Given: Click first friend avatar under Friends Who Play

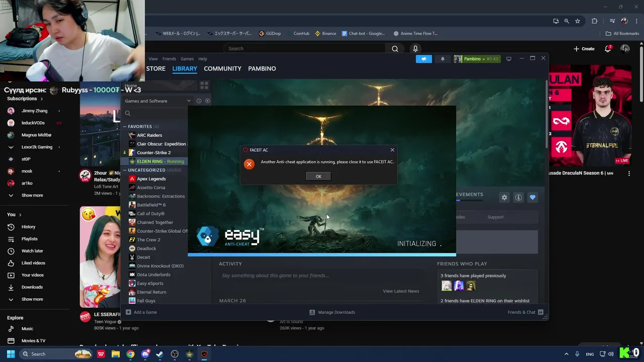Looking at the screenshot, I should [x=447, y=286].
